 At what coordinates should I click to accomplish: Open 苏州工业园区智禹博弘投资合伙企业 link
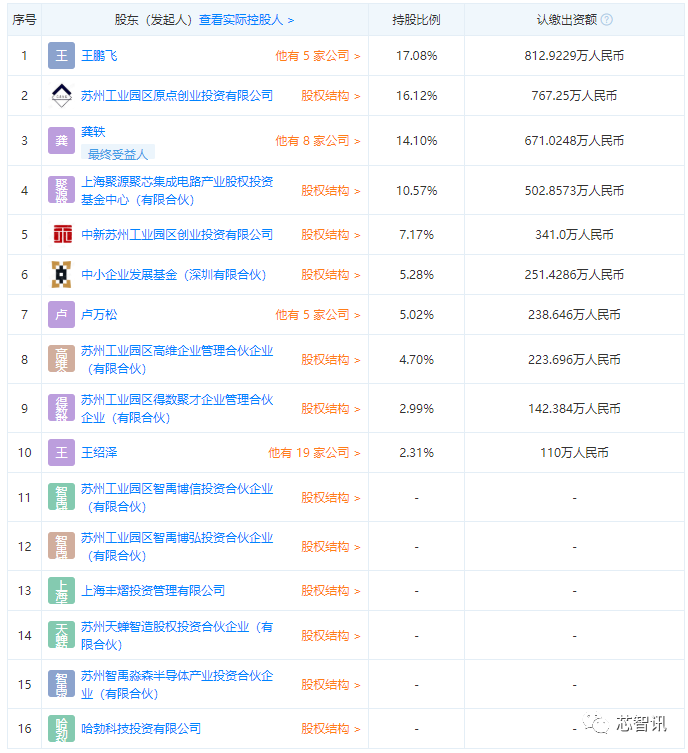[x=177, y=547]
